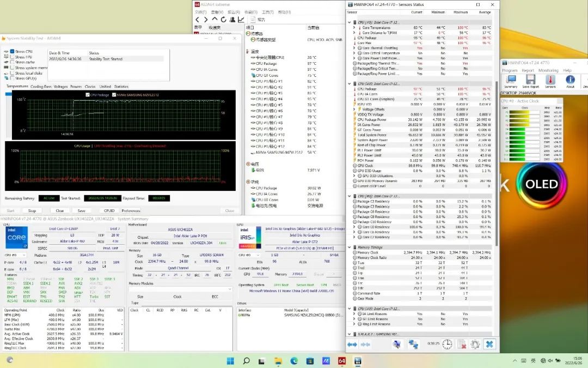Viewport: 588px width, 368px height.
Task: Collapse the first CPU [#0] sensor group
Action: point(350,22)
